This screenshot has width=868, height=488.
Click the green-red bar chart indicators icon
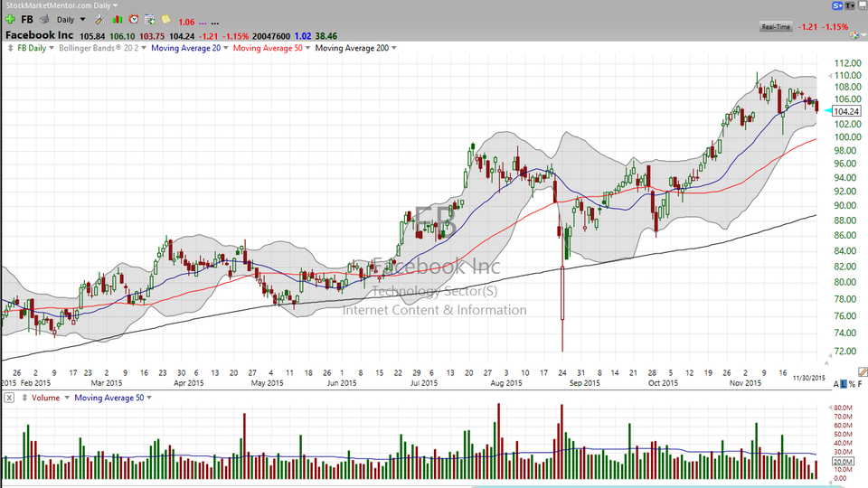[x=118, y=19]
